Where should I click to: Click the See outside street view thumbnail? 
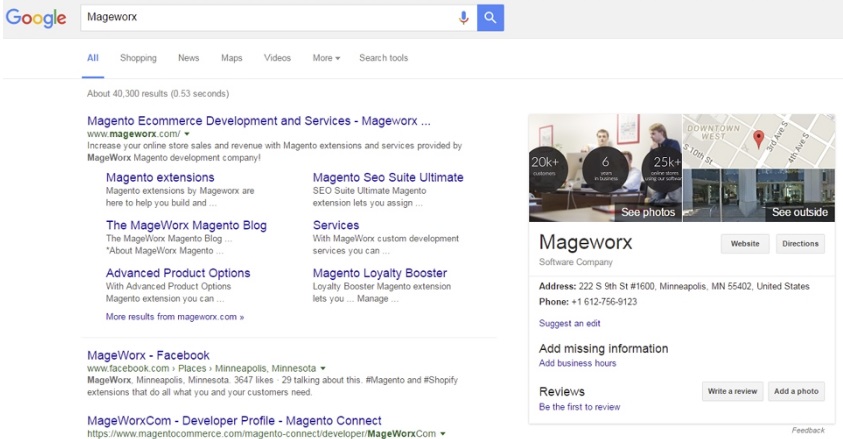coord(759,196)
